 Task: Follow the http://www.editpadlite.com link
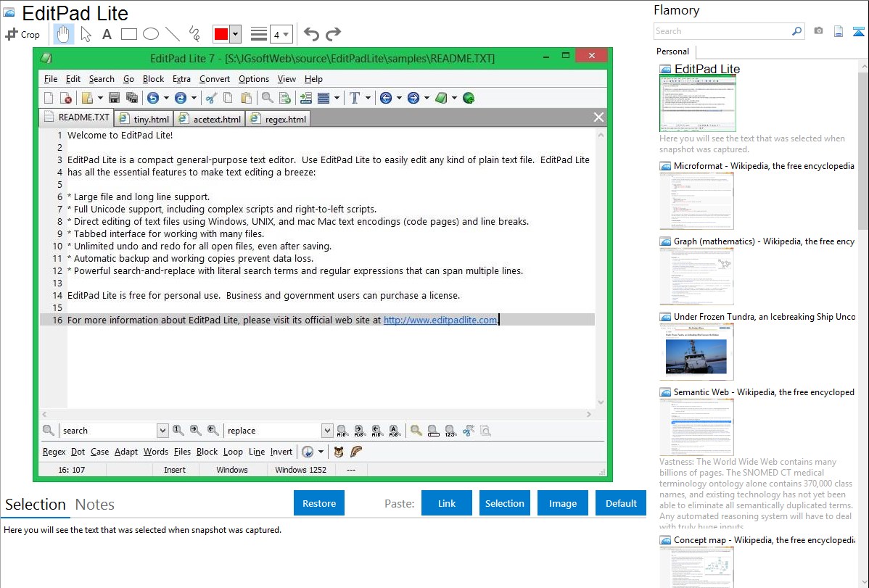(x=440, y=320)
